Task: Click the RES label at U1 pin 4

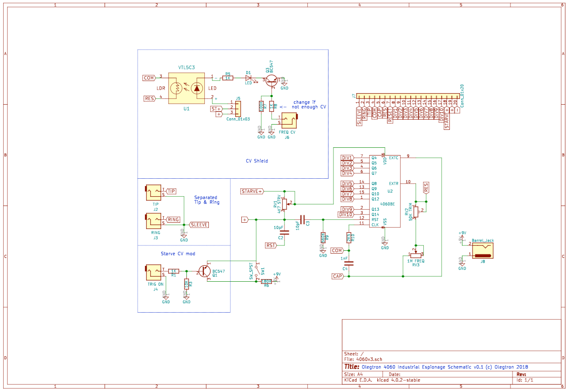Action: (149, 99)
